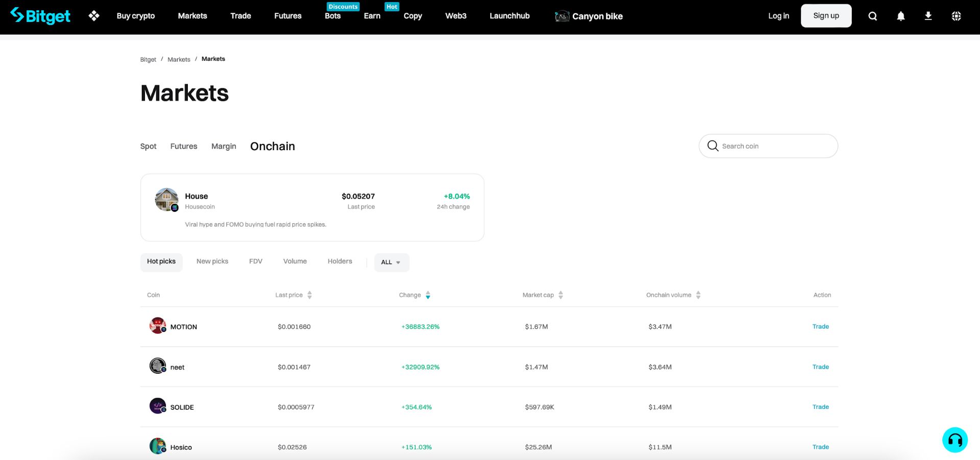Sort by Change arrows
The image size is (980, 460).
428,295
